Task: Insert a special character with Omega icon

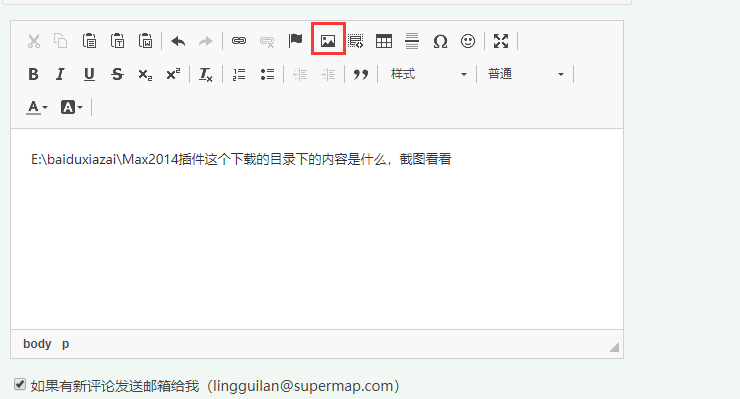Action: point(440,42)
